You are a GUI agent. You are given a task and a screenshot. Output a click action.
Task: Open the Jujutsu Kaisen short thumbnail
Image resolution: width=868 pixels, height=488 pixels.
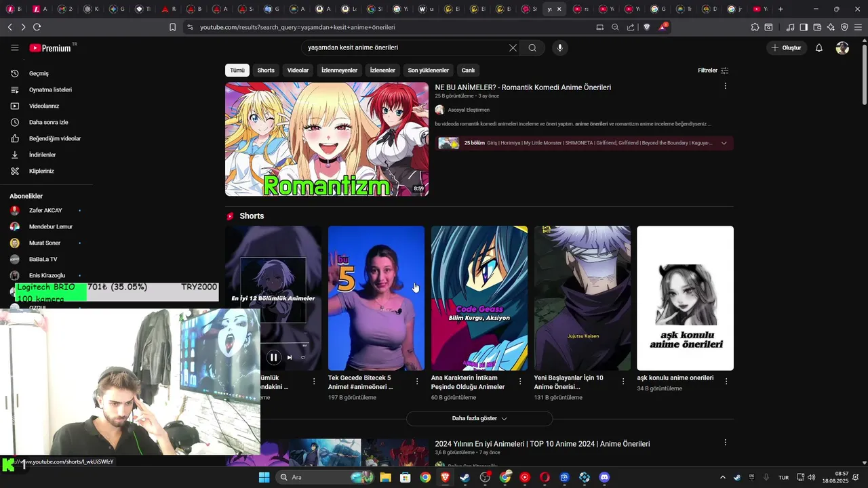[x=583, y=298]
